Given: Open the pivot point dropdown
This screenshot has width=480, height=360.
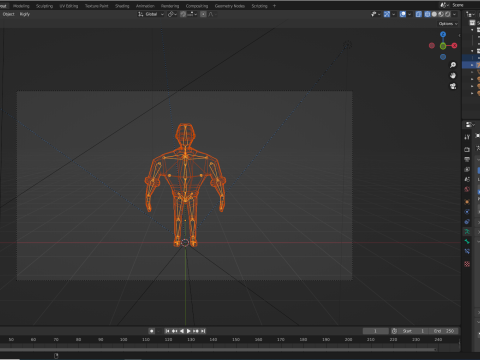Looking at the screenshot, I should click(172, 14).
